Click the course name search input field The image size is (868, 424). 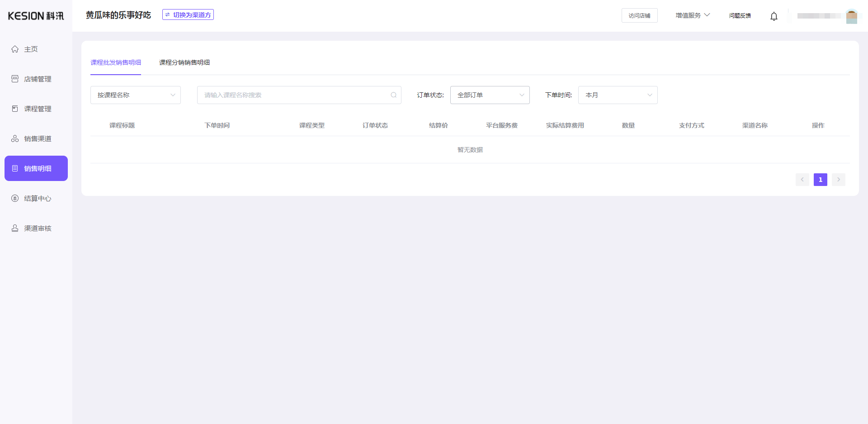(294, 95)
